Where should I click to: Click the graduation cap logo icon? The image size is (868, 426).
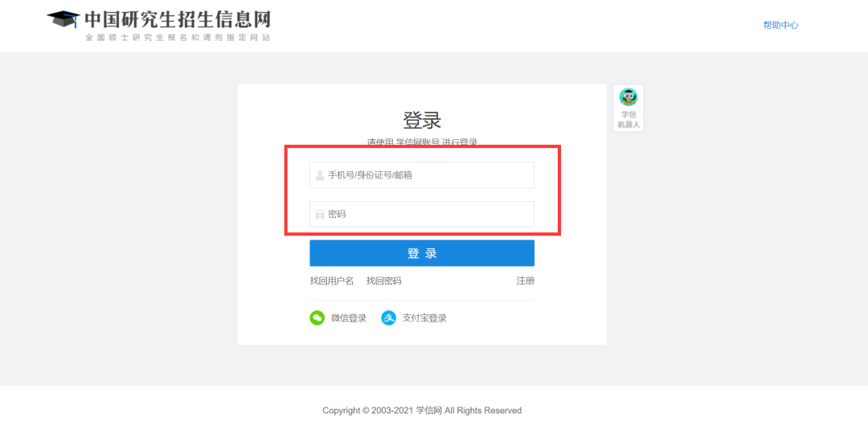pos(63,18)
